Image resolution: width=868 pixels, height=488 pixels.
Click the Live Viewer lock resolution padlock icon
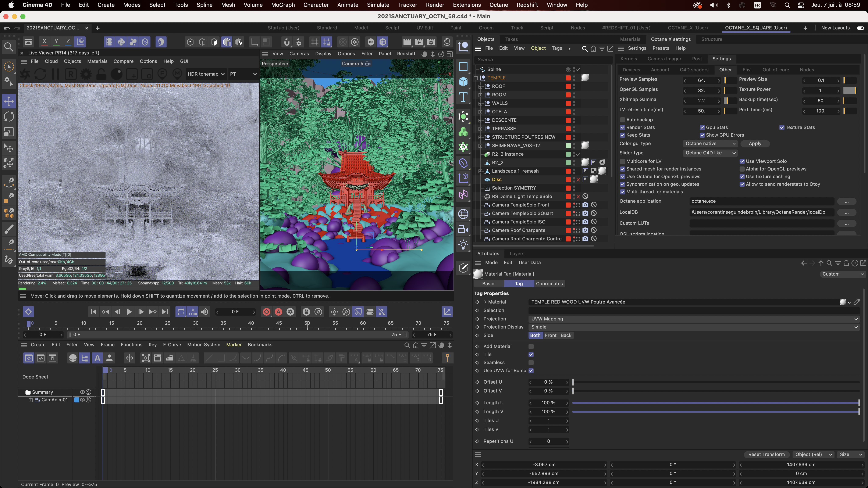tap(101, 74)
